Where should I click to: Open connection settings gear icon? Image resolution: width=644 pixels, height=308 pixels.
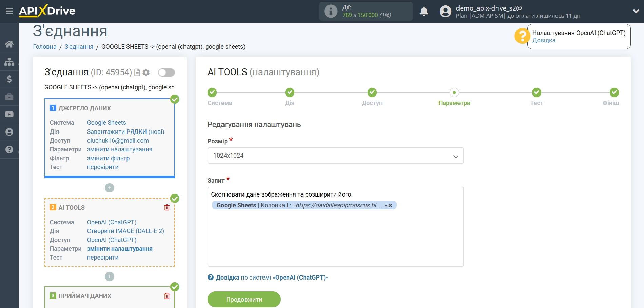click(146, 73)
